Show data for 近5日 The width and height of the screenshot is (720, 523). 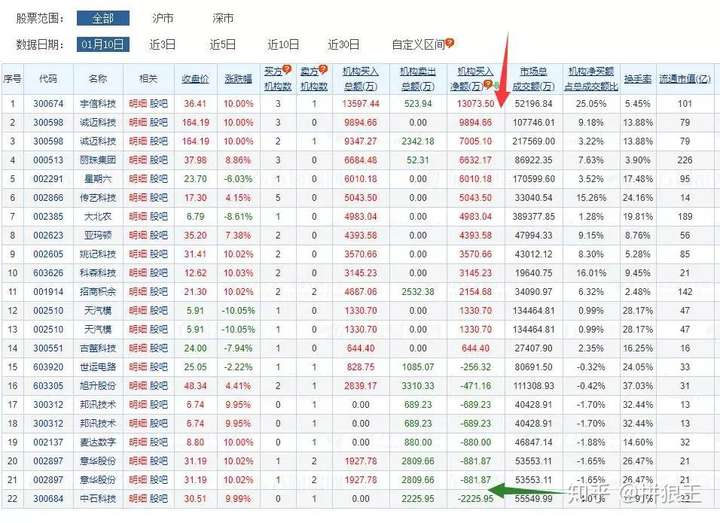click(223, 45)
